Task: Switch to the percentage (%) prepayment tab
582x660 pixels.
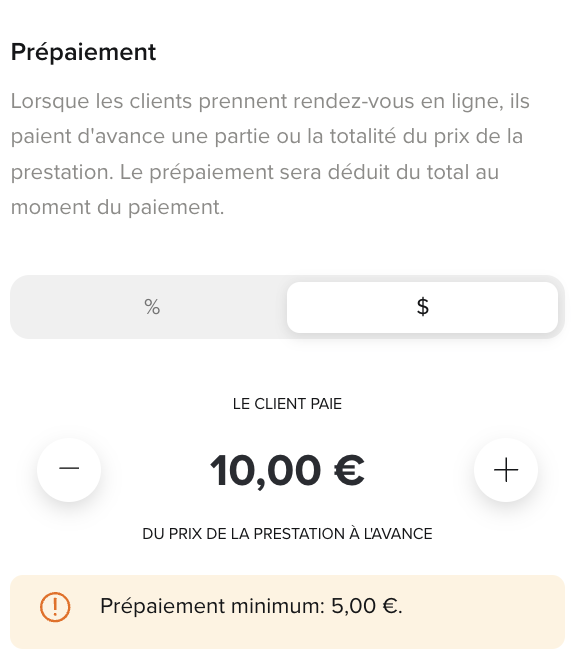Action: 152,307
